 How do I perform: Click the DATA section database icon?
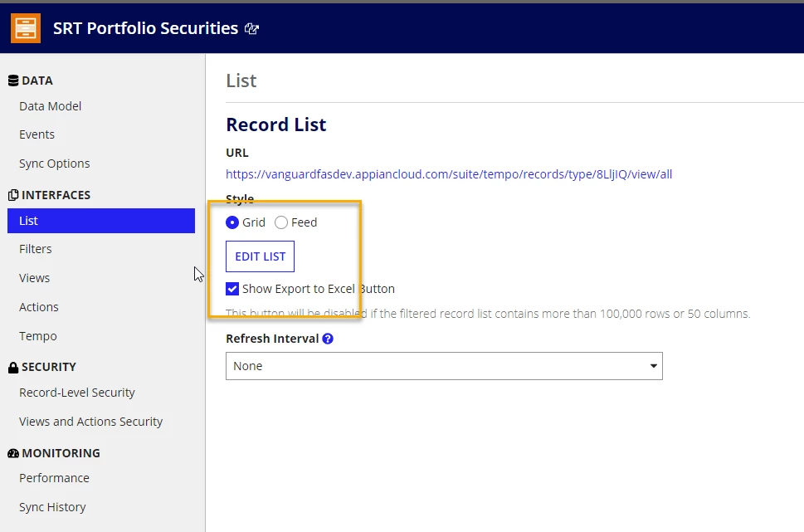13,81
